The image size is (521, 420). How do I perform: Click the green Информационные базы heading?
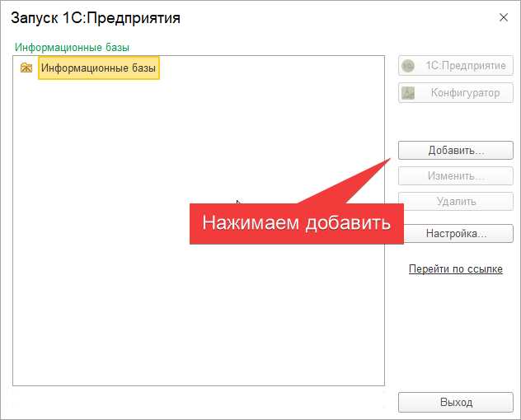[72, 47]
